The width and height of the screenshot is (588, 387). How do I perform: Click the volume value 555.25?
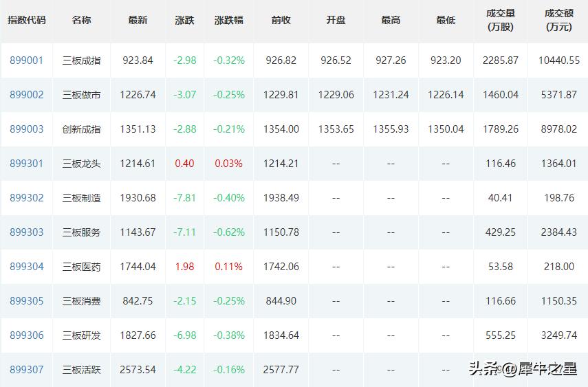coord(500,335)
